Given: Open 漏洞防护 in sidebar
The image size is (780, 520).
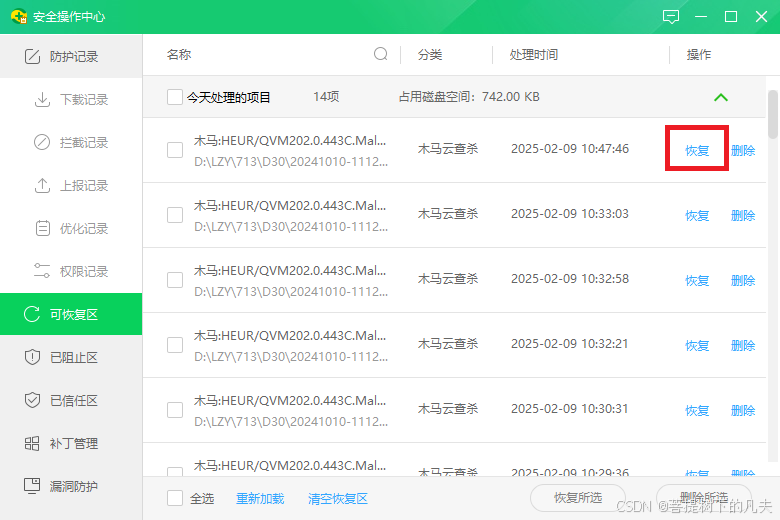Looking at the screenshot, I should (71, 486).
